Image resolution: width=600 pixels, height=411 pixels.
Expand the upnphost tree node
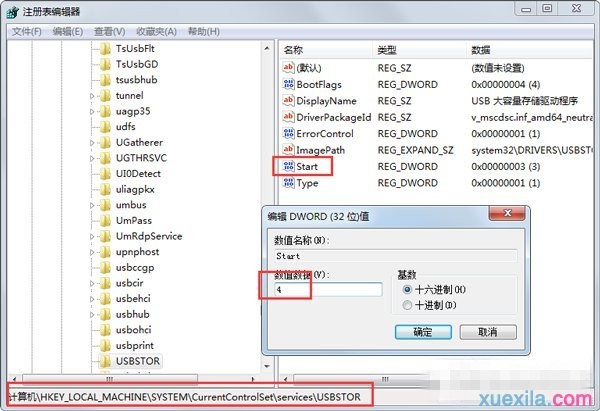[92, 252]
